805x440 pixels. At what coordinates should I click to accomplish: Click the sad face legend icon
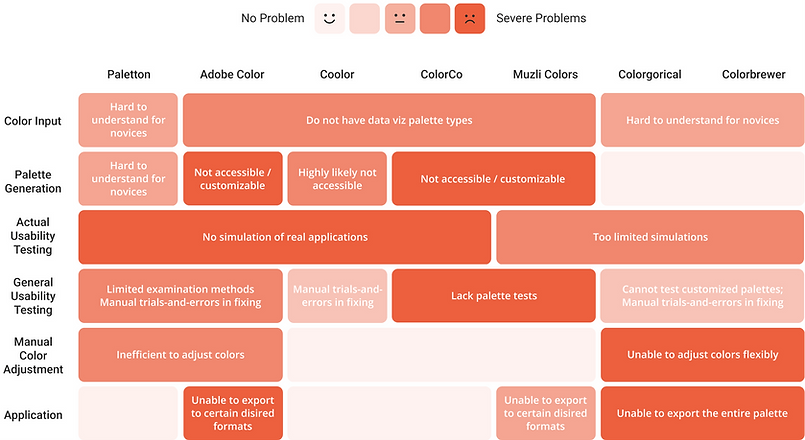tap(469, 18)
